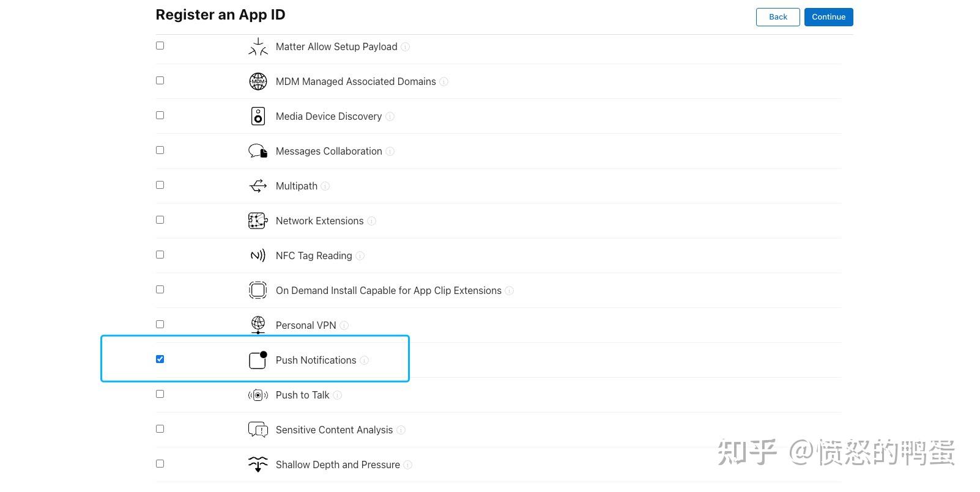
Task: Enable On Demand Install Capable checkbox
Action: coord(160,290)
